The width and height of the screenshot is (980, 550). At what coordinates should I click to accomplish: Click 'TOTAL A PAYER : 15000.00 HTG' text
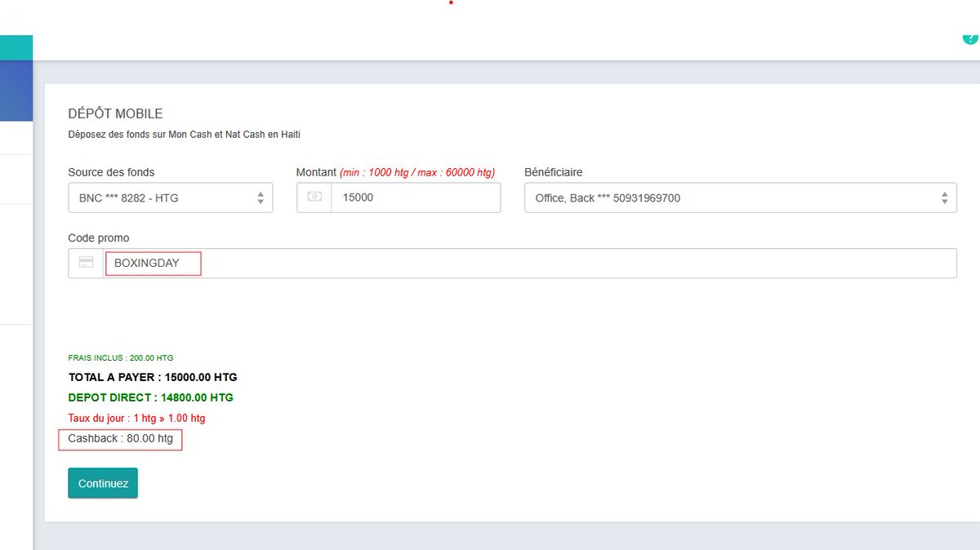(x=153, y=378)
